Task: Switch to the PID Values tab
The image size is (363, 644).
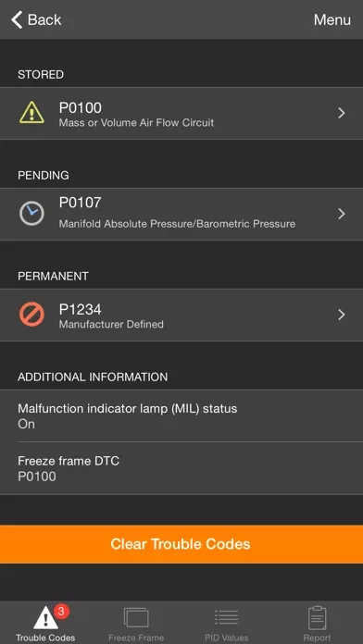Action: (x=227, y=623)
